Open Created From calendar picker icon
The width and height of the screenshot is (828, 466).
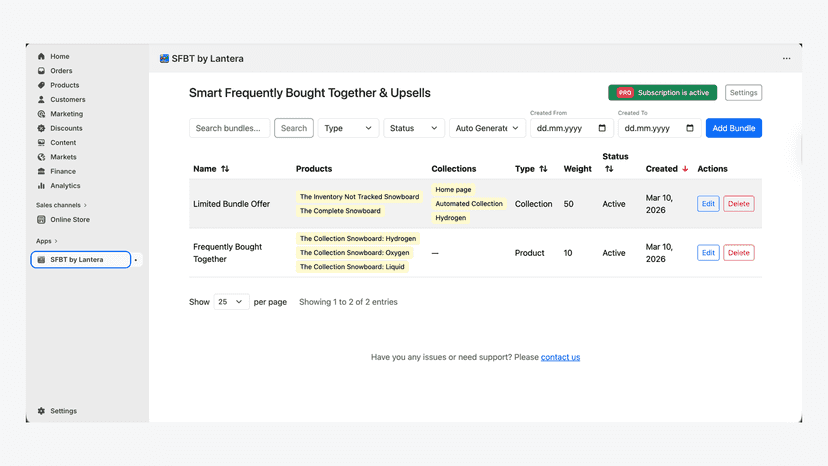coord(602,128)
